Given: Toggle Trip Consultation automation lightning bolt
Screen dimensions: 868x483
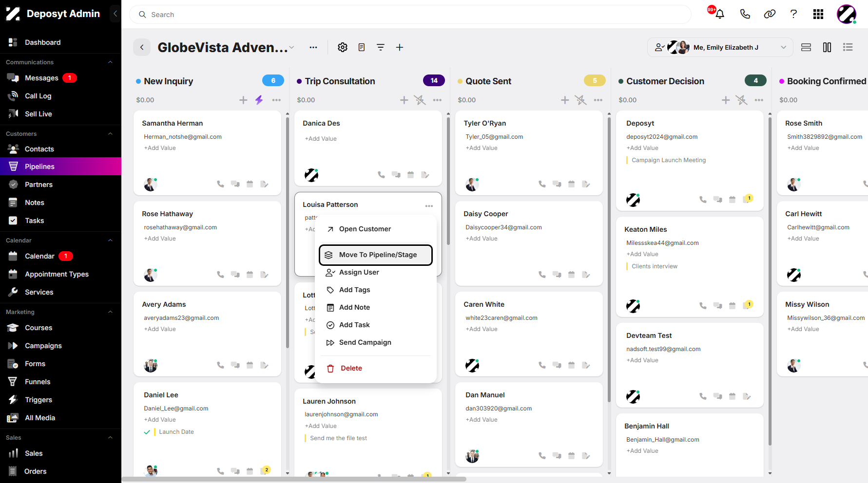Looking at the screenshot, I should (420, 100).
